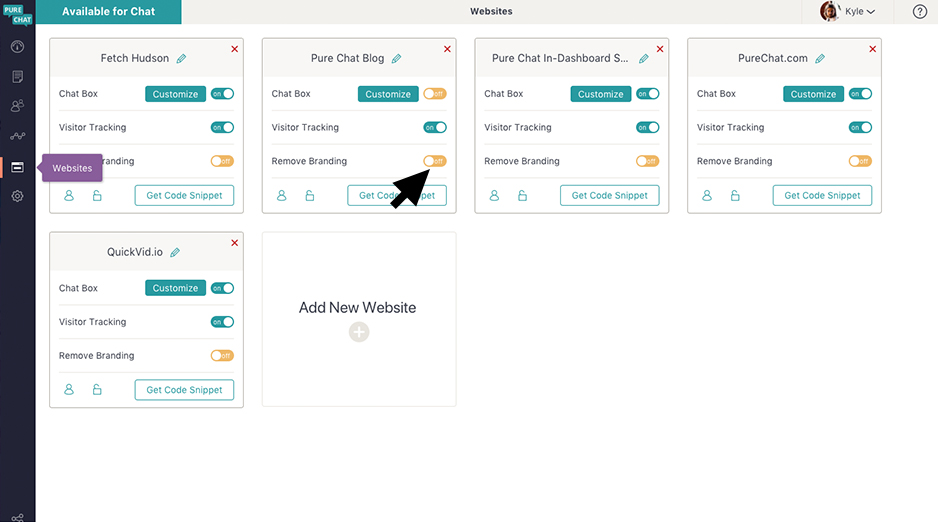Click the Pure Chat logo
The height and width of the screenshot is (522, 938).
[17, 14]
